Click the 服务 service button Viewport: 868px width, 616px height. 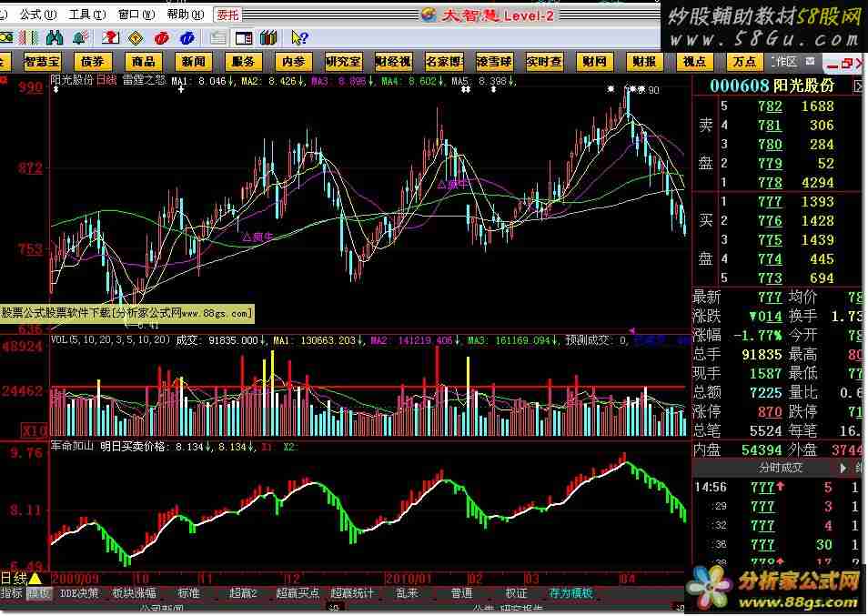[243, 62]
